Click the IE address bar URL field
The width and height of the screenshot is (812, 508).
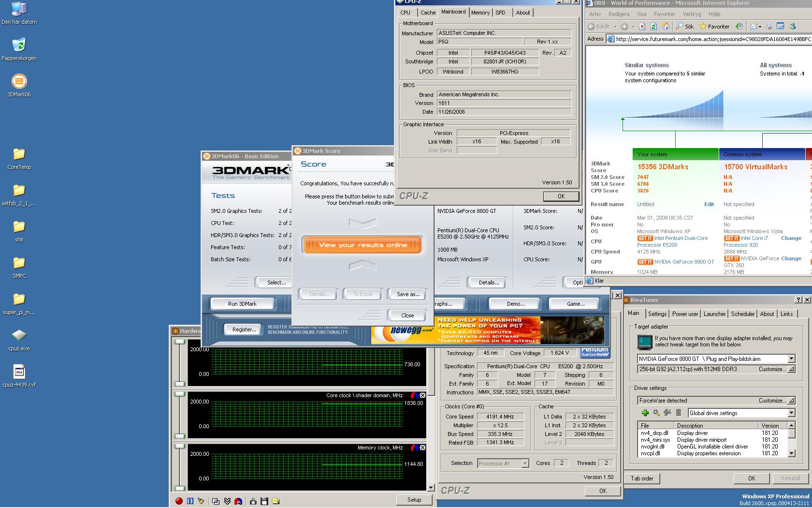tap(709, 39)
